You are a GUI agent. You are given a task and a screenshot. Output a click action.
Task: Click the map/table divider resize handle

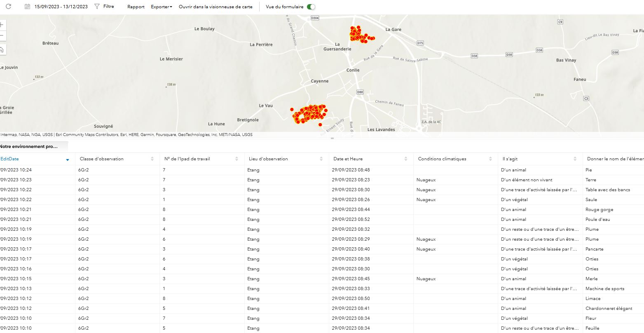coord(332,138)
